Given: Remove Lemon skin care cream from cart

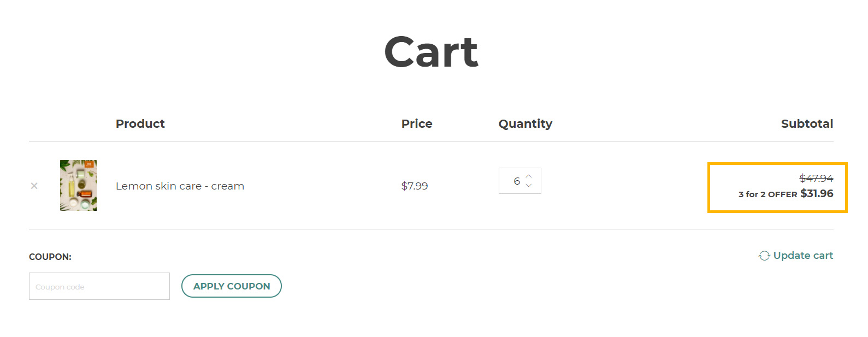Looking at the screenshot, I should pos(34,186).
